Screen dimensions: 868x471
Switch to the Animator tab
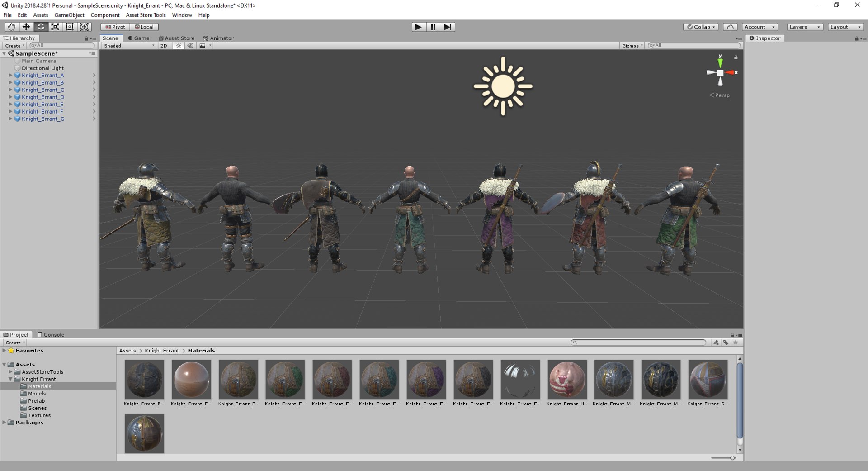(218, 38)
